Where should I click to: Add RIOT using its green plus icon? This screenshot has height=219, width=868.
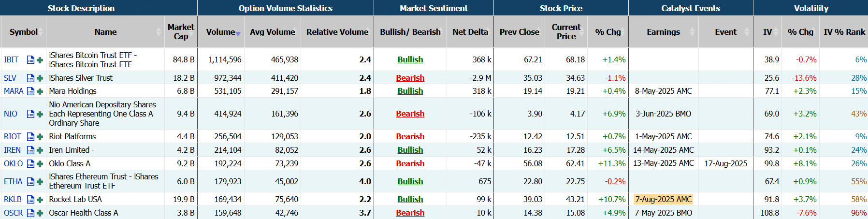pos(40,137)
